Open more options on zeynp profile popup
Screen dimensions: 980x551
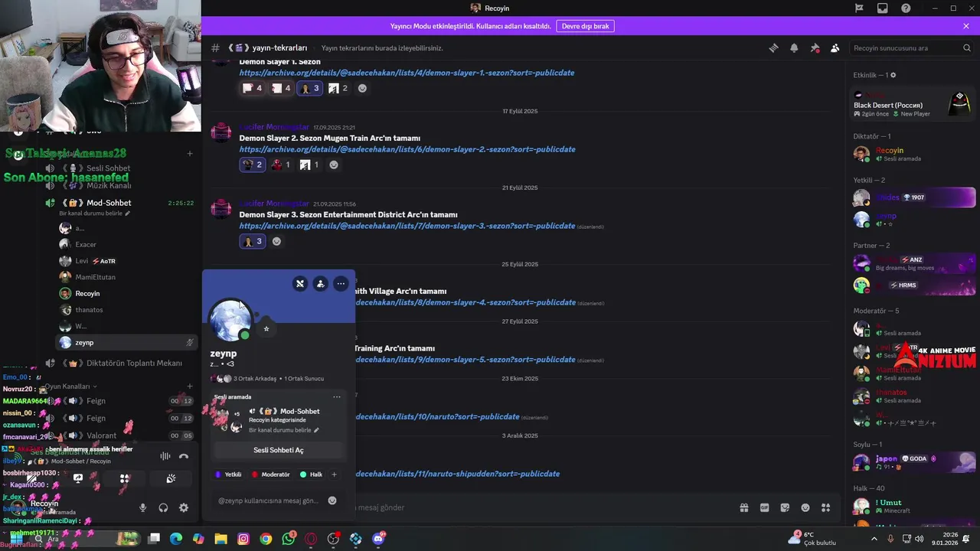[341, 284]
